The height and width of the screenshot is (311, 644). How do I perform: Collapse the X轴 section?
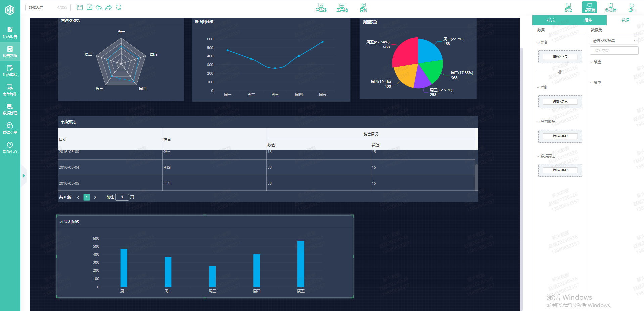click(x=538, y=43)
